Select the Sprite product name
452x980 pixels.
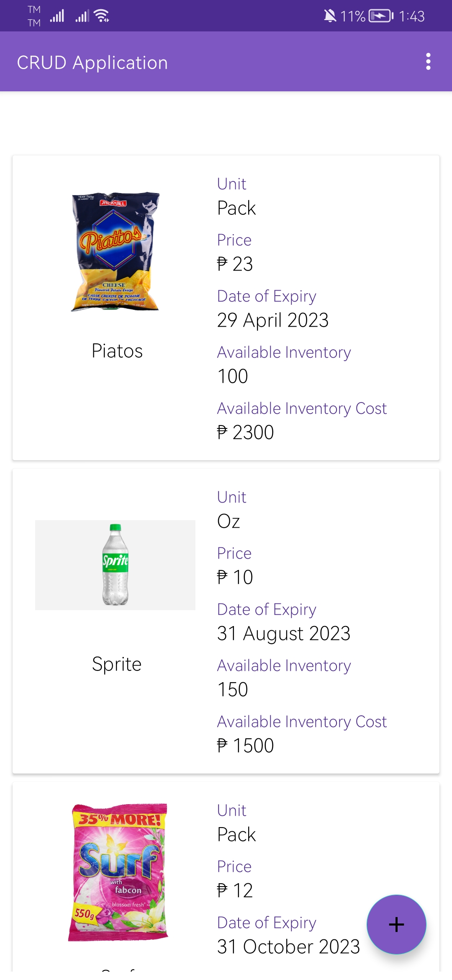click(117, 664)
